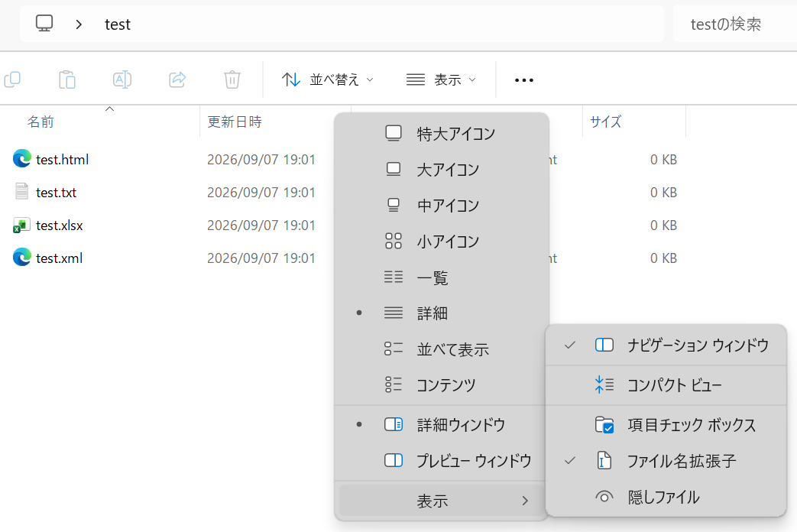Click the Excel icon of test.xlsx
Viewport: 797px width, 532px height.
coord(21,225)
